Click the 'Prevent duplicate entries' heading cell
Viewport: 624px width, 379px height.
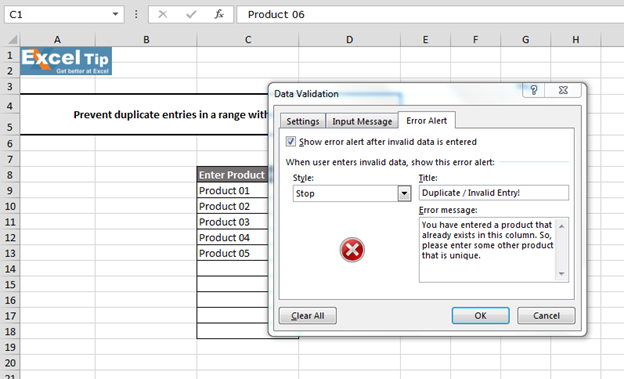pos(144,115)
